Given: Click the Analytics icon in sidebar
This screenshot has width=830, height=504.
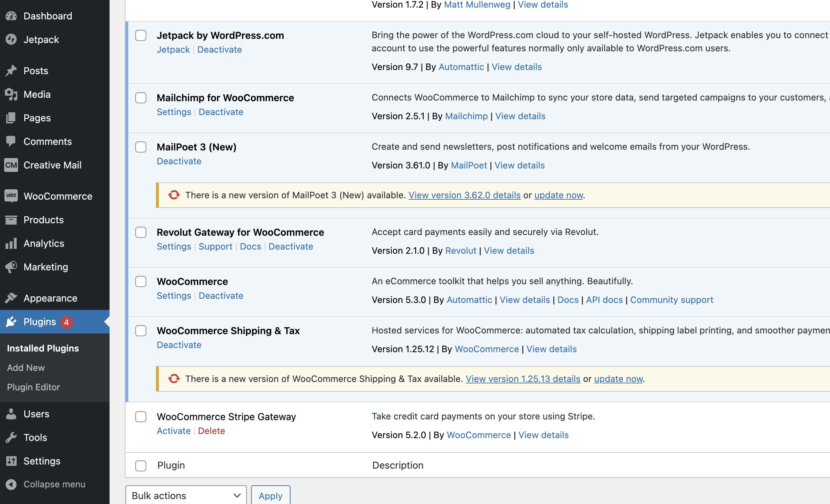Looking at the screenshot, I should [x=12, y=243].
